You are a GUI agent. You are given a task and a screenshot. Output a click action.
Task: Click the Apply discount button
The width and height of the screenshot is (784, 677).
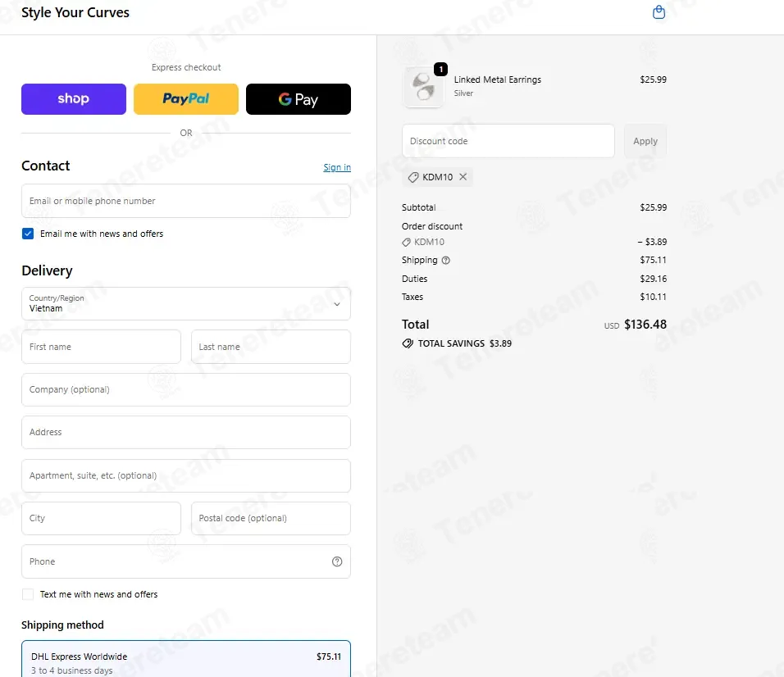click(x=645, y=141)
